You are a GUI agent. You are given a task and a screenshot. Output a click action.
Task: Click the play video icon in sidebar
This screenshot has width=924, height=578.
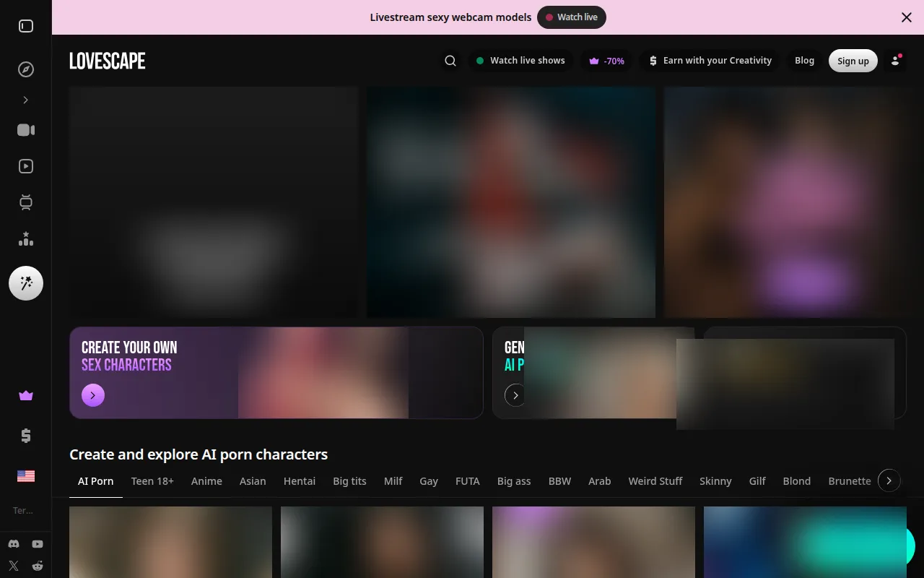pos(26,166)
